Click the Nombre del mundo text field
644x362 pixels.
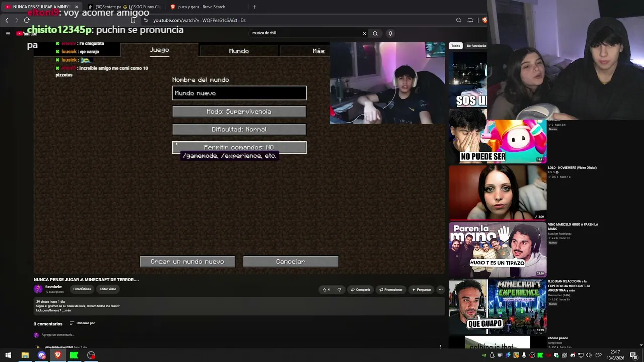tap(239, 93)
